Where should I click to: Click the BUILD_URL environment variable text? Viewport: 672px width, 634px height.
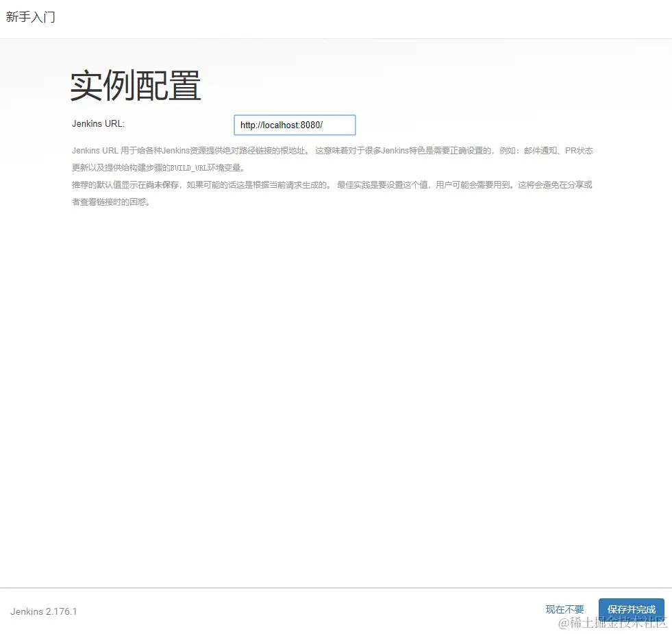tap(188, 168)
